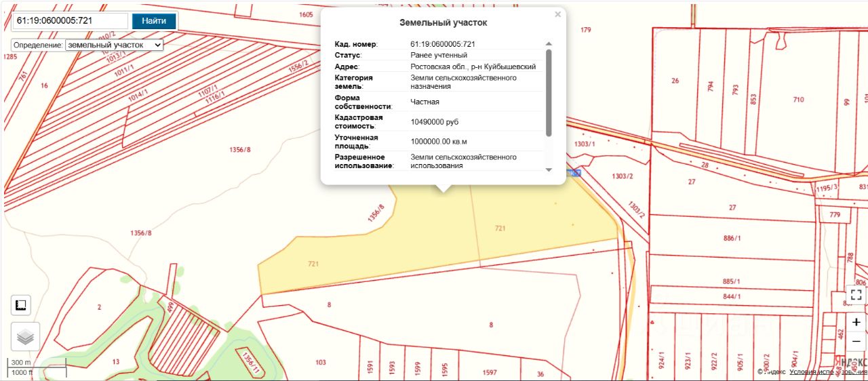Screen dimensions: 868x381
Task: Click parcel 1356/11 on the map
Action: (x=250, y=363)
